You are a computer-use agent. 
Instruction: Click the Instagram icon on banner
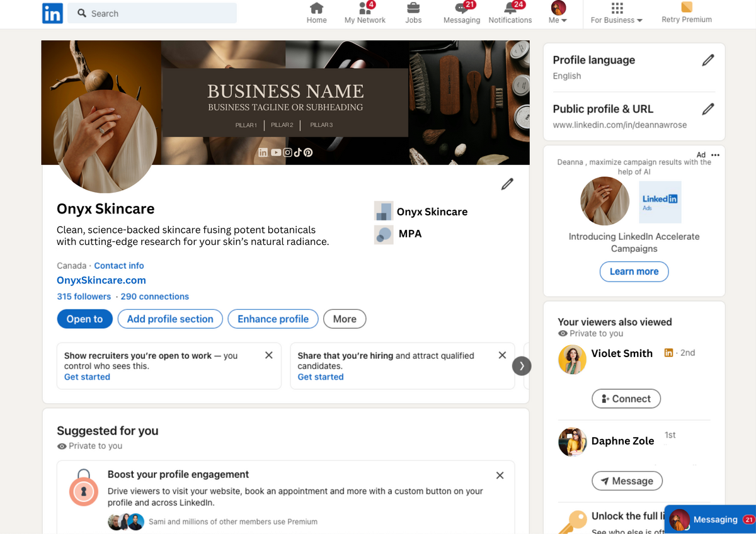pos(287,152)
